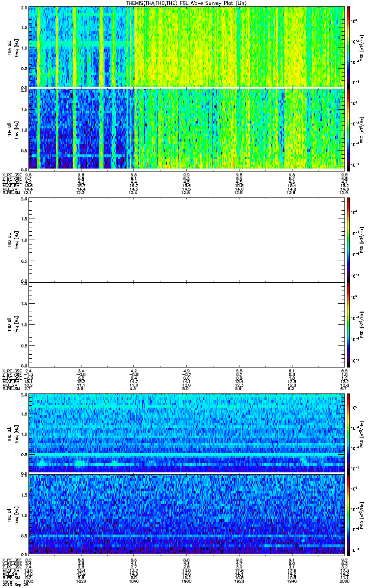
Task: Click the PSD color bar beside THA B-perpendicular
Action: 348,47
